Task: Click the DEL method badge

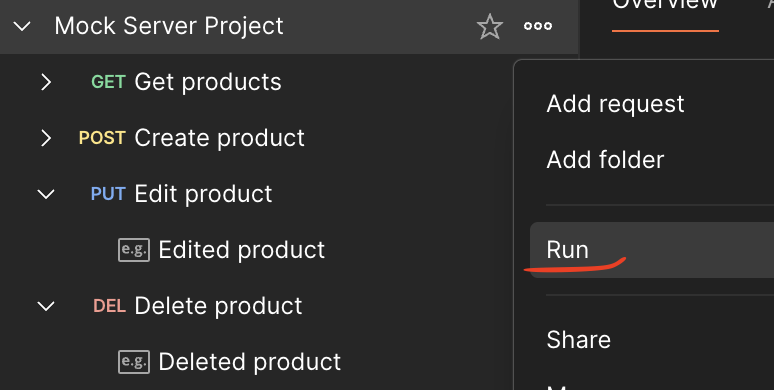Action: 110,306
